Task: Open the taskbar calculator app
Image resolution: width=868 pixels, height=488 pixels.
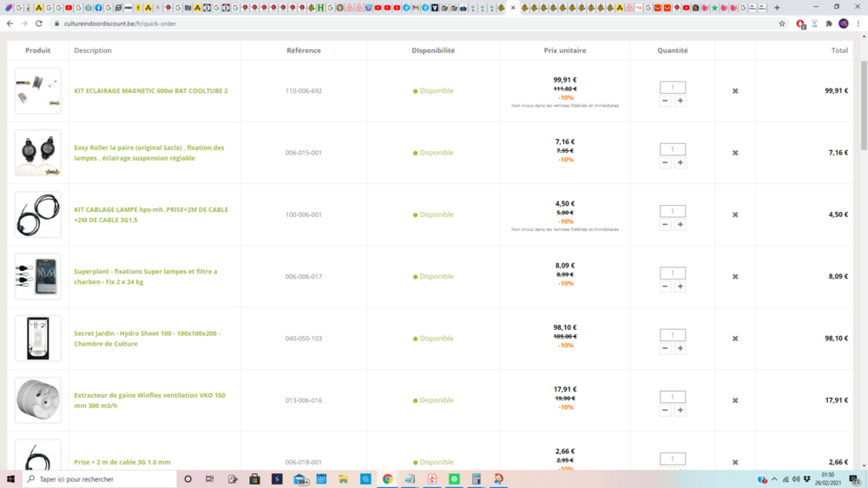Action: (476, 479)
